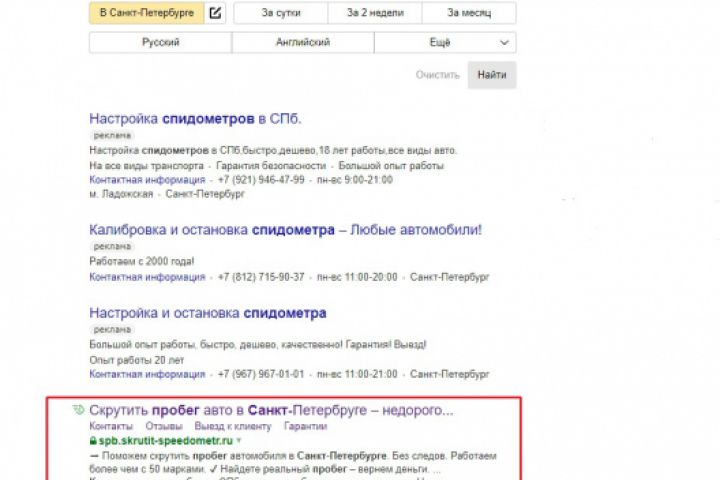Screen dimensions: 720x480
Task: Select the За 2 недели time filter
Action: 375,13
